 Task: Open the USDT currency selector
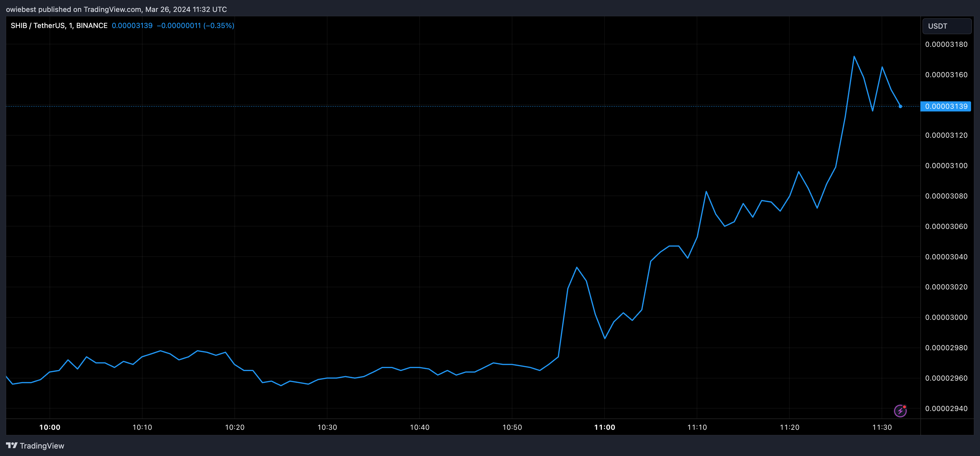(x=947, y=26)
